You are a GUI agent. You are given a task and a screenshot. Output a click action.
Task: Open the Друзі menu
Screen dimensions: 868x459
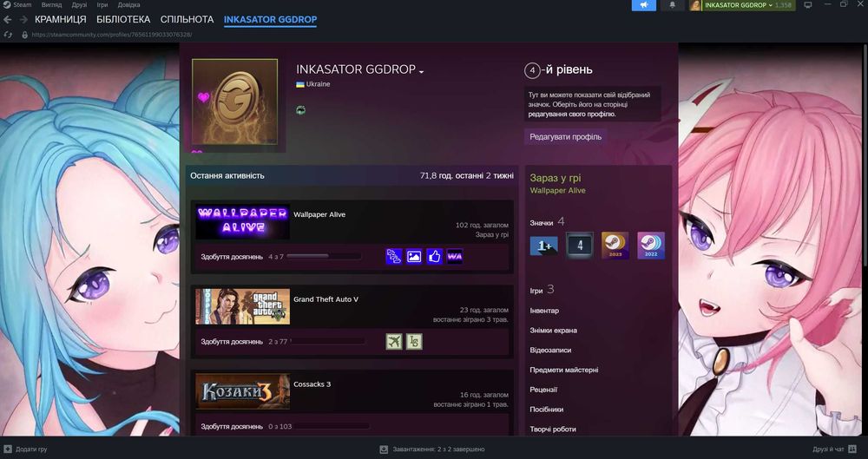[79, 4]
